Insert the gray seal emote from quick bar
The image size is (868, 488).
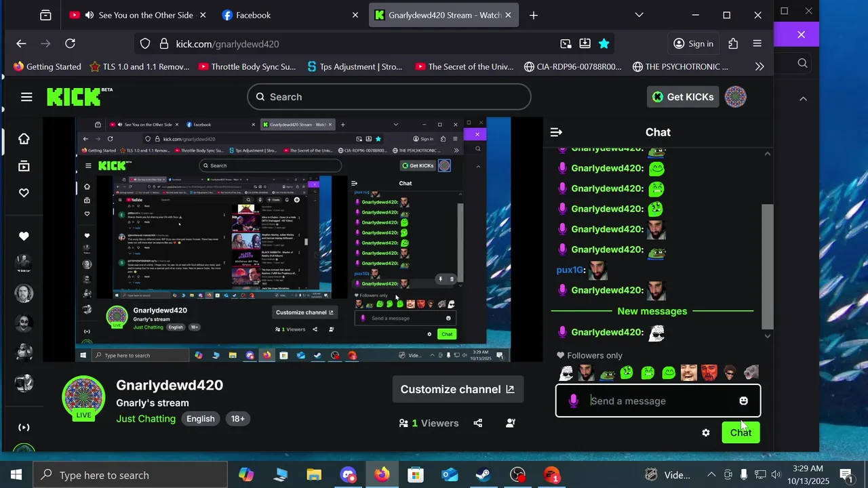tap(751, 373)
